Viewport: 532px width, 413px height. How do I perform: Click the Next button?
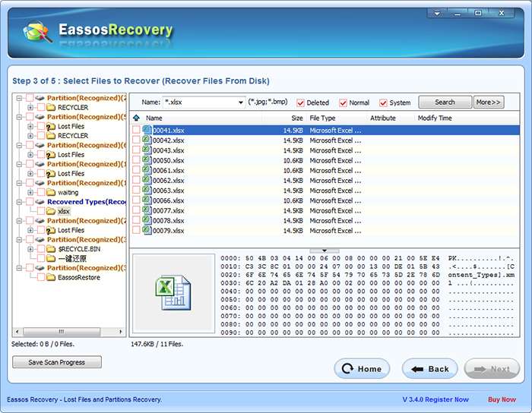[492, 369]
